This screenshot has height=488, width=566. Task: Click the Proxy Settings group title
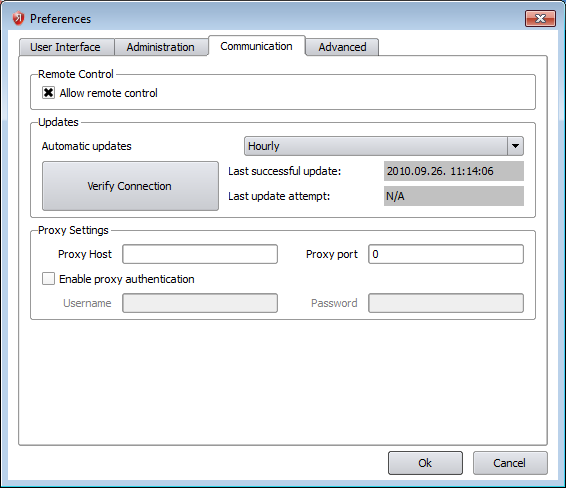pyautogui.click(x=73, y=230)
